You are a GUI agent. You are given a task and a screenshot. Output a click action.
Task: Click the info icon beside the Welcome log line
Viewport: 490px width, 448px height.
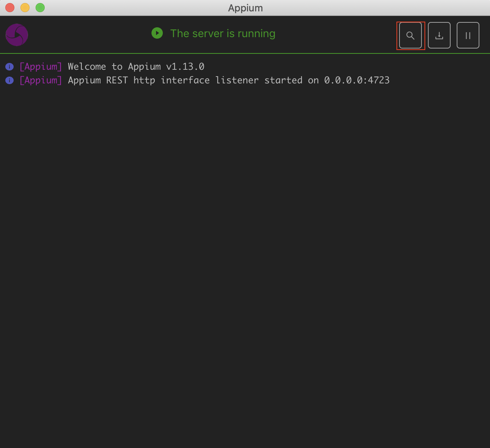9,67
